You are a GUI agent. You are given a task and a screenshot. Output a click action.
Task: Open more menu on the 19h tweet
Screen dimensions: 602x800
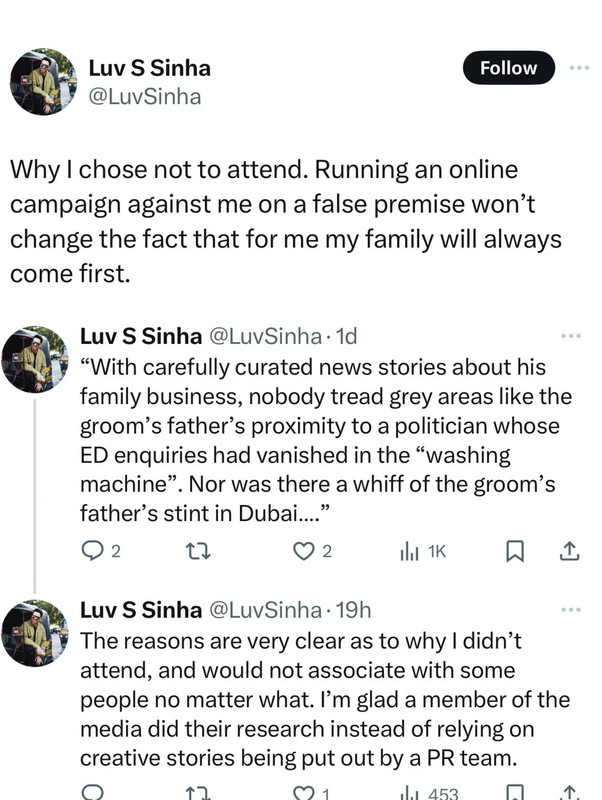571,608
